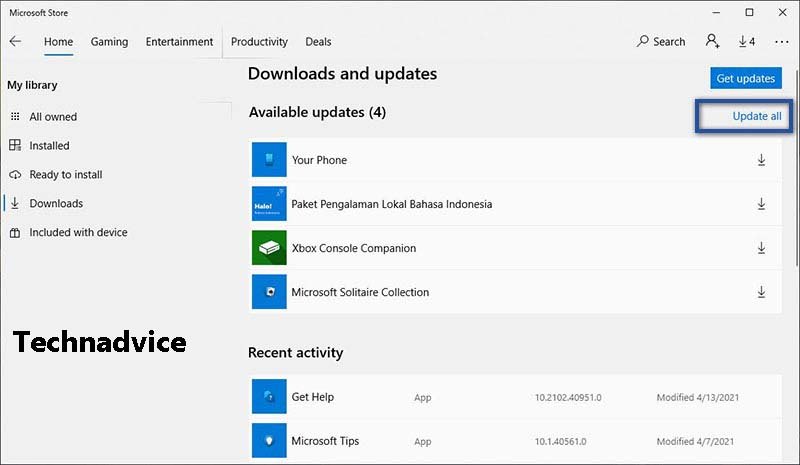Maximize the Microsoft Store window

749,12
